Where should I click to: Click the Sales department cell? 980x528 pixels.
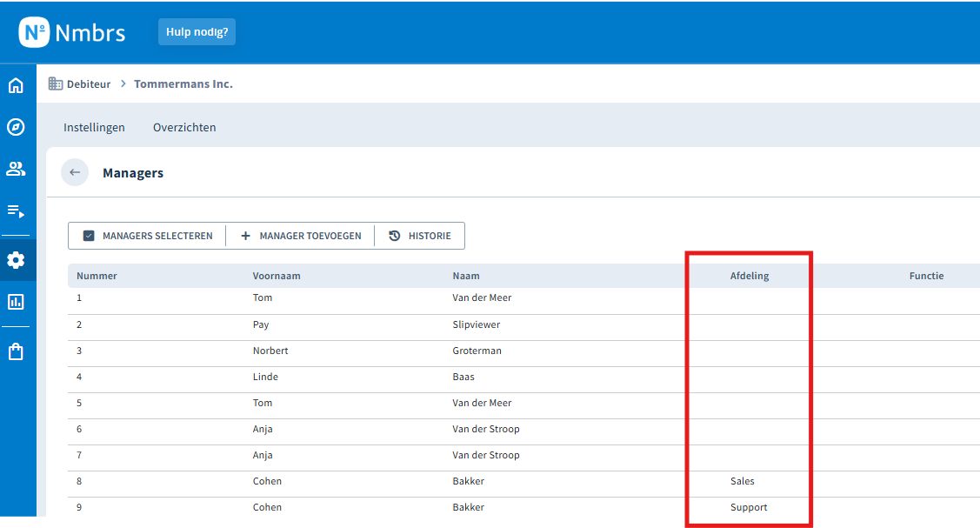(743, 481)
